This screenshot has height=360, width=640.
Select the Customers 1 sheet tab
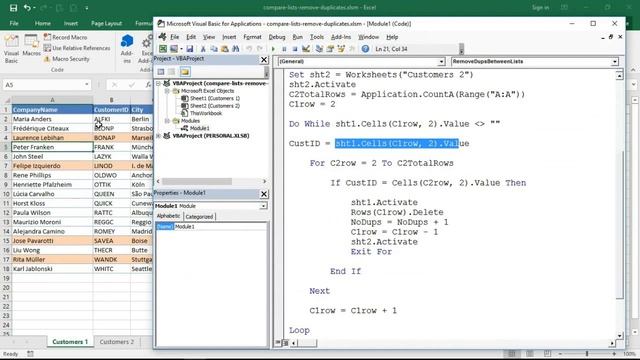click(70, 342)
